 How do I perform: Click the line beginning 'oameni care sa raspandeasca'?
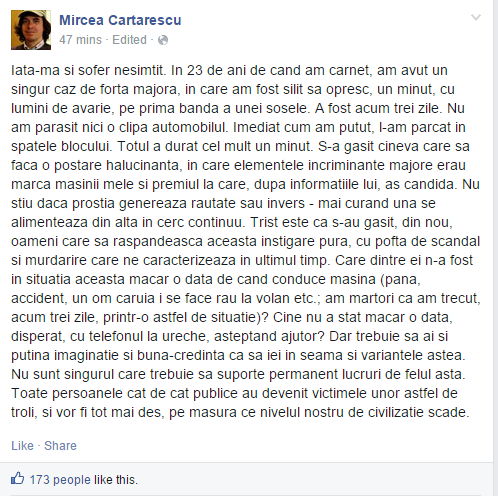245,241
